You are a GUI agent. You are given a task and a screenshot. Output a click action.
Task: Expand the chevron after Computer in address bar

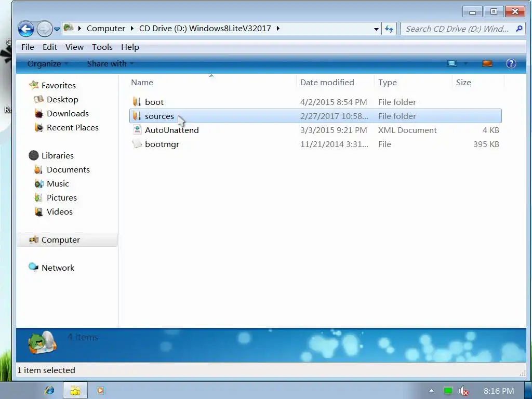132,29
